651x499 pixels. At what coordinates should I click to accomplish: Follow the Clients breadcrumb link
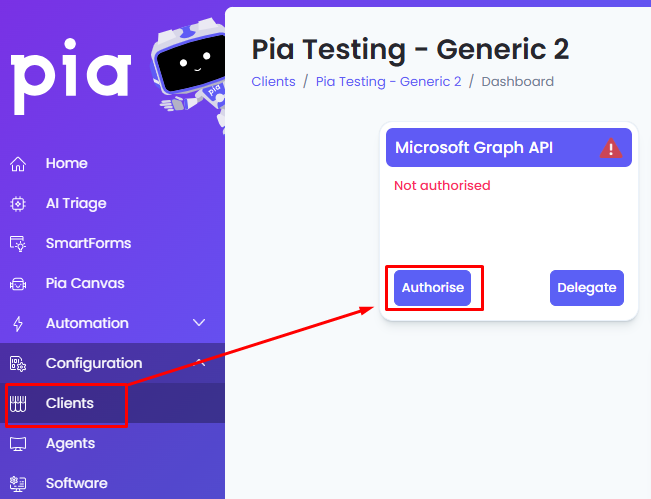tap(273, 81)
